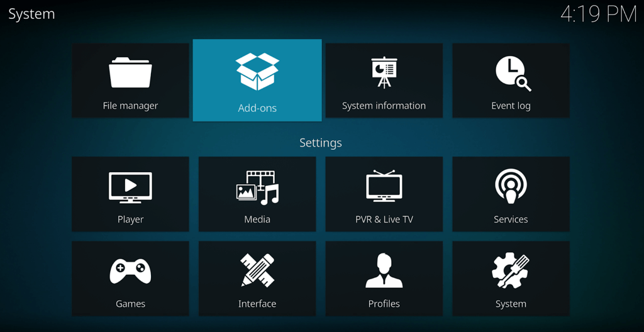644x332 pixels.
Task: Open the Add-ons box icon
Action: 257,72
